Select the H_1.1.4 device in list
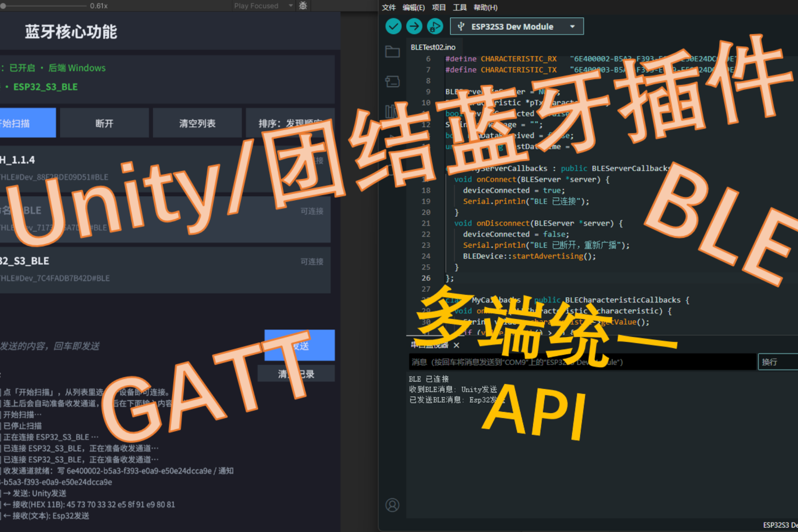The width and height of the screenshot is (798, 532). [x=165, y=169]
